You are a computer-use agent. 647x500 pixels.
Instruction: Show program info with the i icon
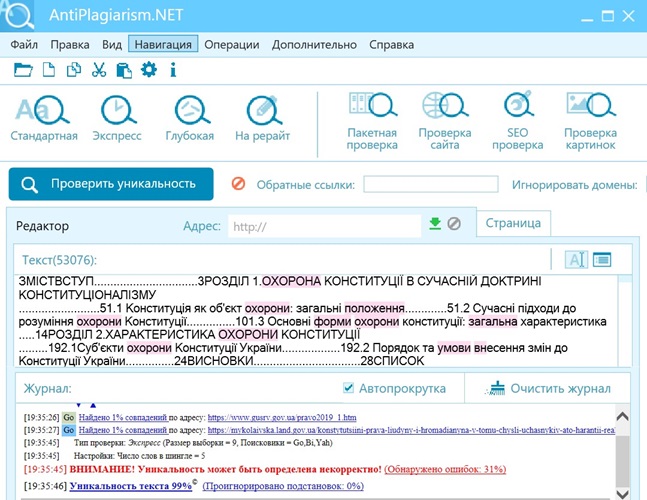pos(173,70)
